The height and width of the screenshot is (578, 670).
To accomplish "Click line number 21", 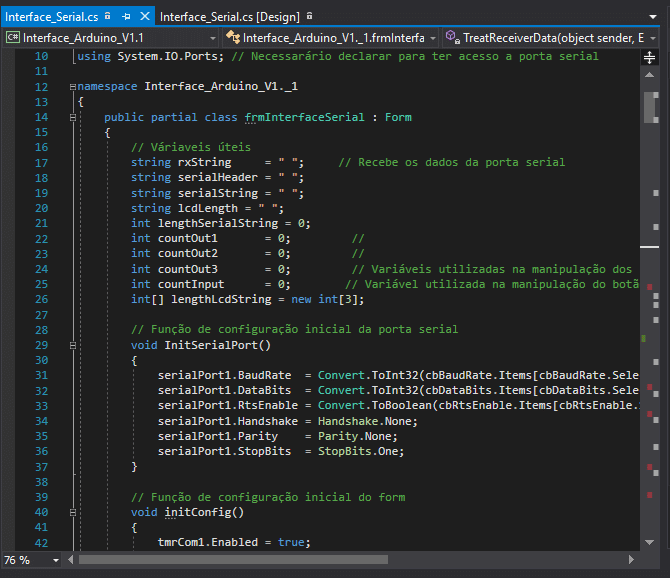I will pos(41,223).
